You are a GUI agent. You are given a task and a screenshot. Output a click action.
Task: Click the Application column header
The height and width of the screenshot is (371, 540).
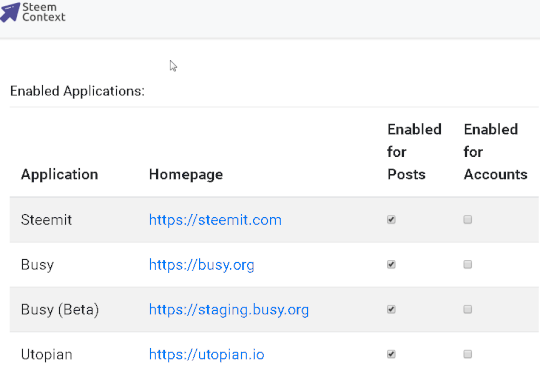[x=60, y=174]
